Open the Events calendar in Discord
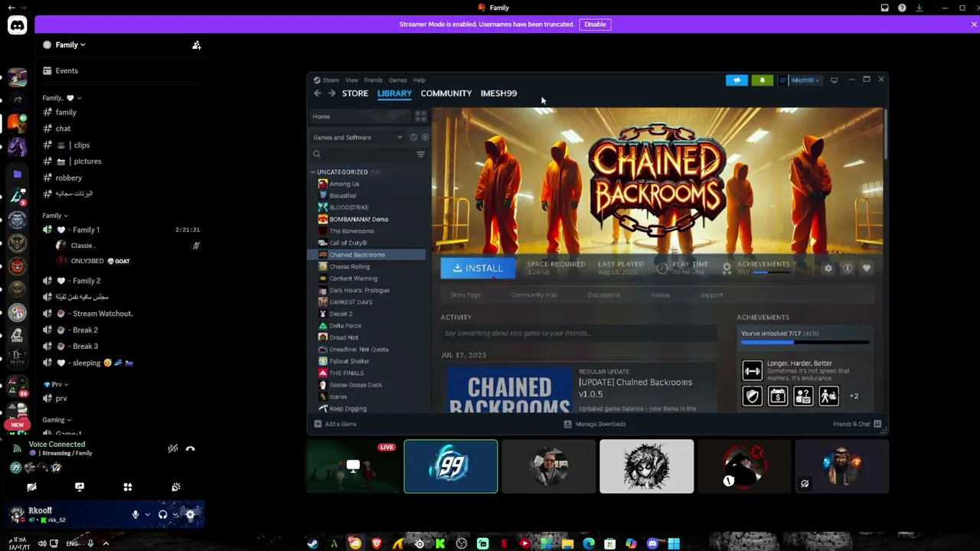Viewport: 980px width, 551px height. coord(67,70)
